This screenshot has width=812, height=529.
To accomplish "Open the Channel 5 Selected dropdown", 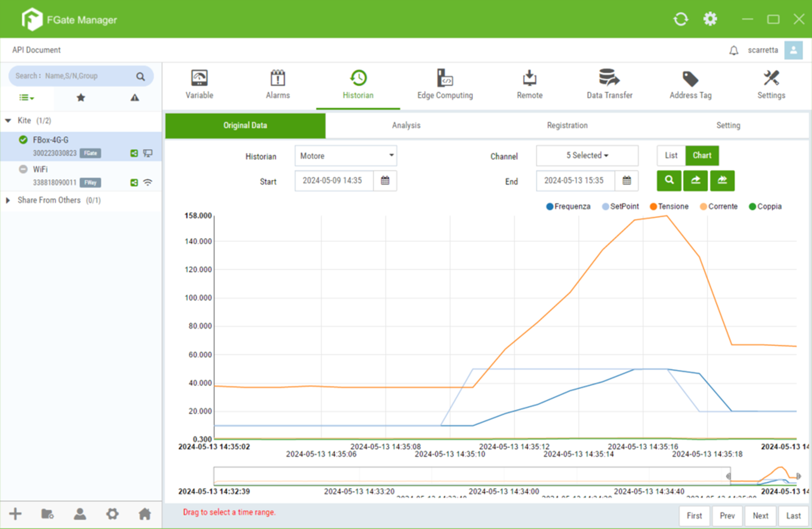I will click(x=587, y=156).
